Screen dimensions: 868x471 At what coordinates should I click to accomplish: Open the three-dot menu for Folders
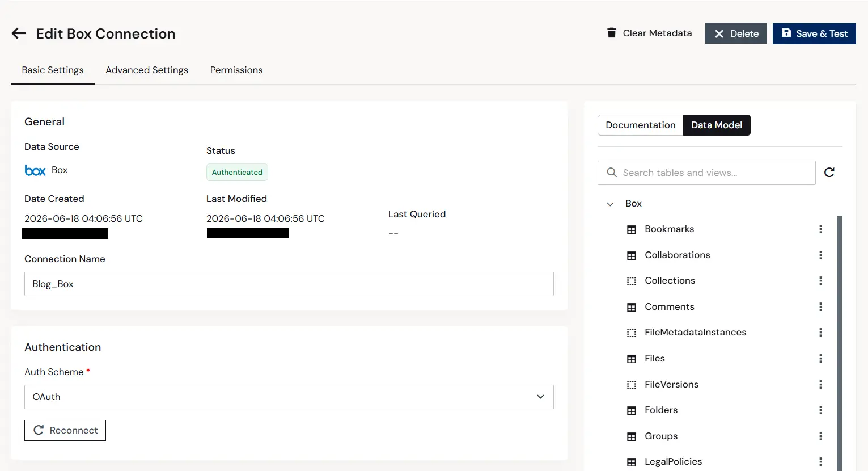(820, 410)
